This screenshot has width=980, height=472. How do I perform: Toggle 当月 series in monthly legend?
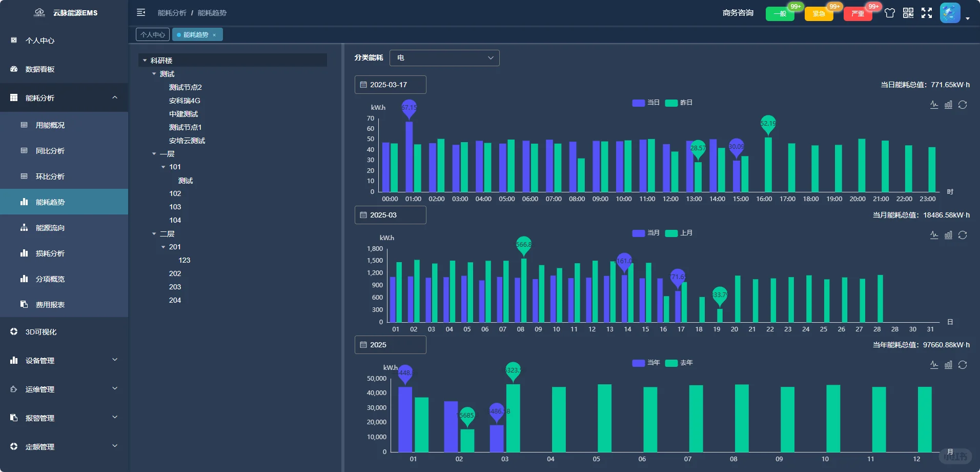(x=646, y=233)
